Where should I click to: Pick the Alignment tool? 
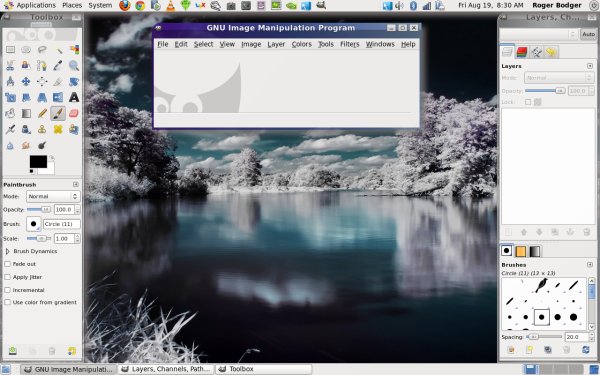(x=42, y=81)
